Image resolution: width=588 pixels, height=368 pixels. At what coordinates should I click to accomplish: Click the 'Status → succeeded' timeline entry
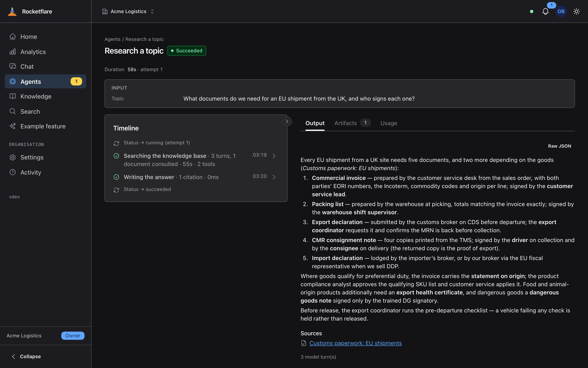click(147, 189)
